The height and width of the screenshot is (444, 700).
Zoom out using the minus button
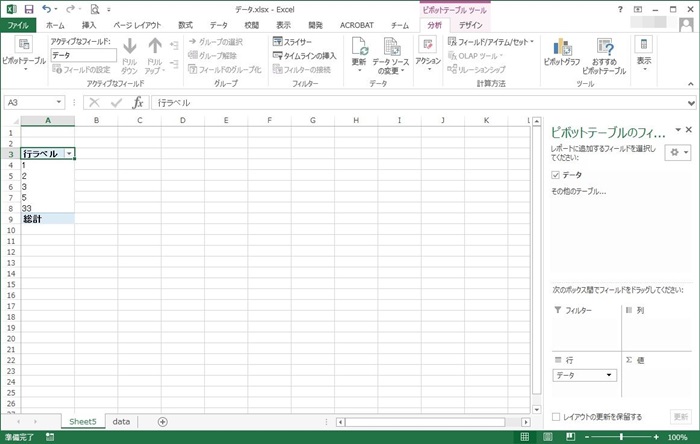(587, 437)
